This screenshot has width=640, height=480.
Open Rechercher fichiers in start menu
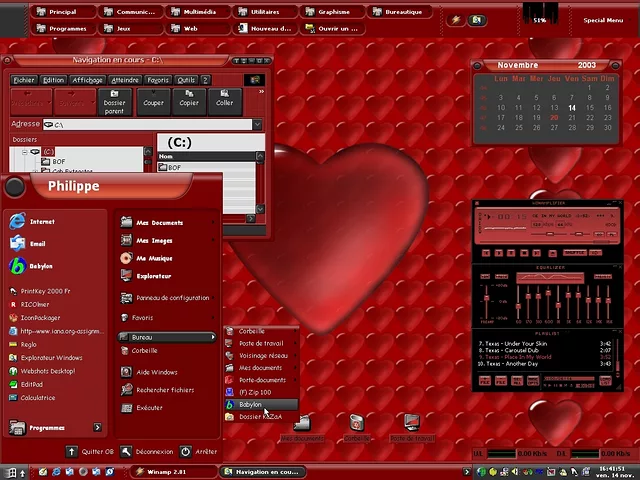pos(165,390)
